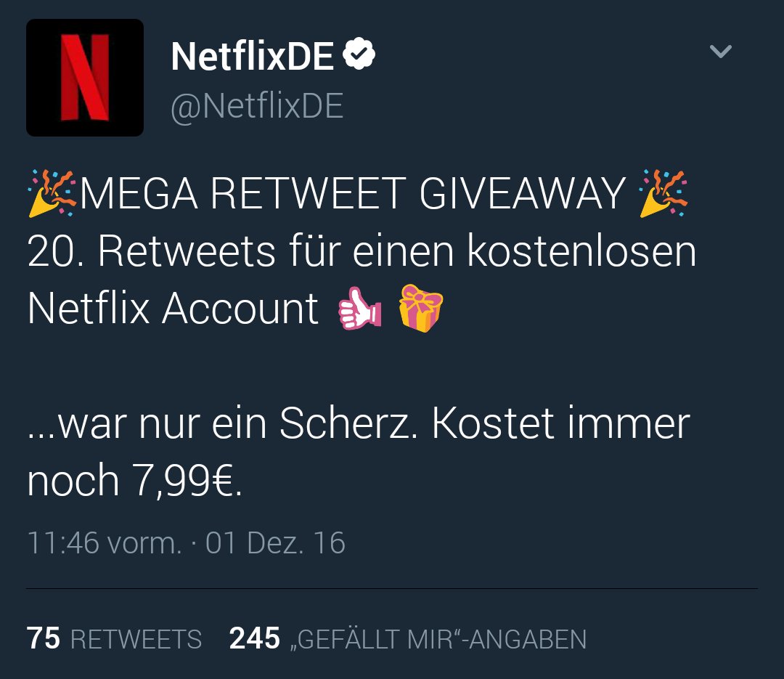
Task: Show the 245 likes count
Action: click(x=255, y=638)
